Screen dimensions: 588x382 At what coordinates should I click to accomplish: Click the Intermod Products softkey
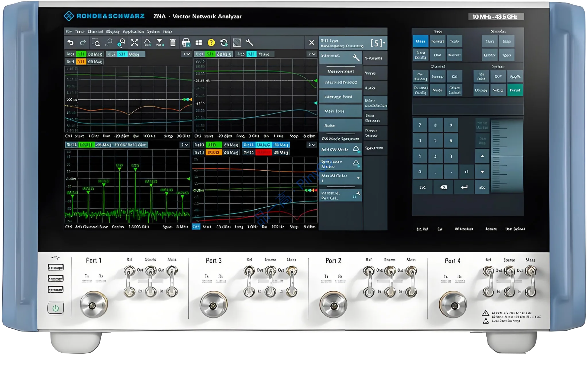point(341,82)
